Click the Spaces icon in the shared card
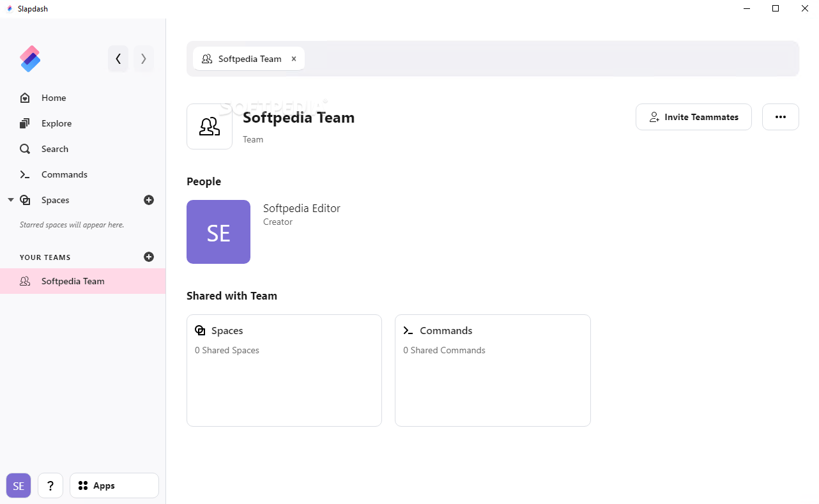The width and height of the screenshot is (819, 504). tap(200, 330)
